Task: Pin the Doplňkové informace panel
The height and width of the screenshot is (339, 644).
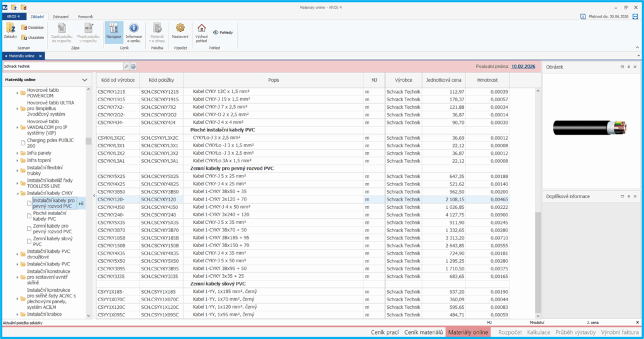Action: tap(628, 196)
